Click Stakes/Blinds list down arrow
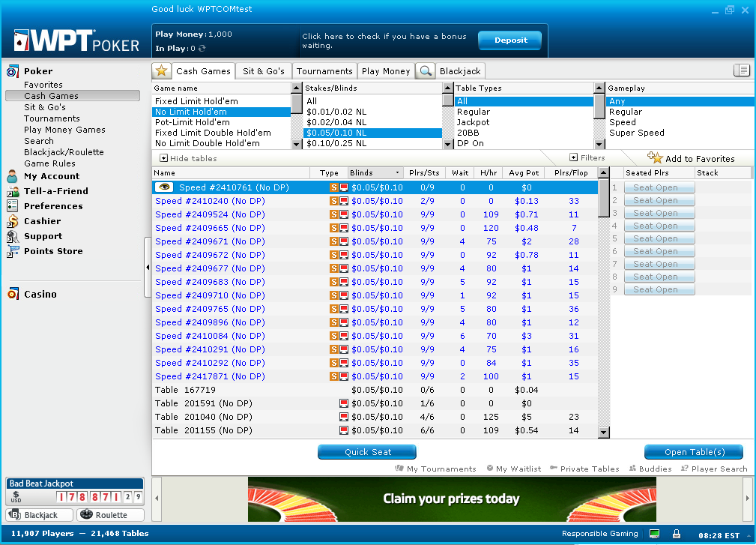 pyautogui.click(x=447, y=144)
